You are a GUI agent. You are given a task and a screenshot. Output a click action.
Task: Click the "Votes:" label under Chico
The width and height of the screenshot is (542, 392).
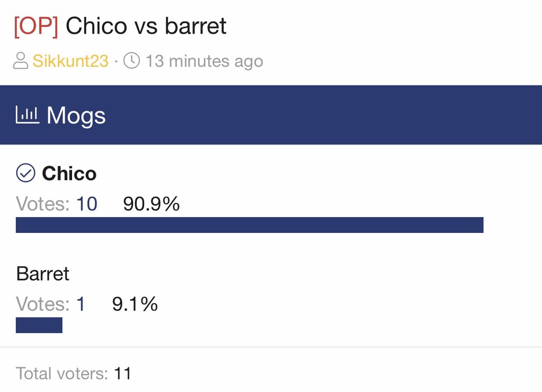coord(43,204)
